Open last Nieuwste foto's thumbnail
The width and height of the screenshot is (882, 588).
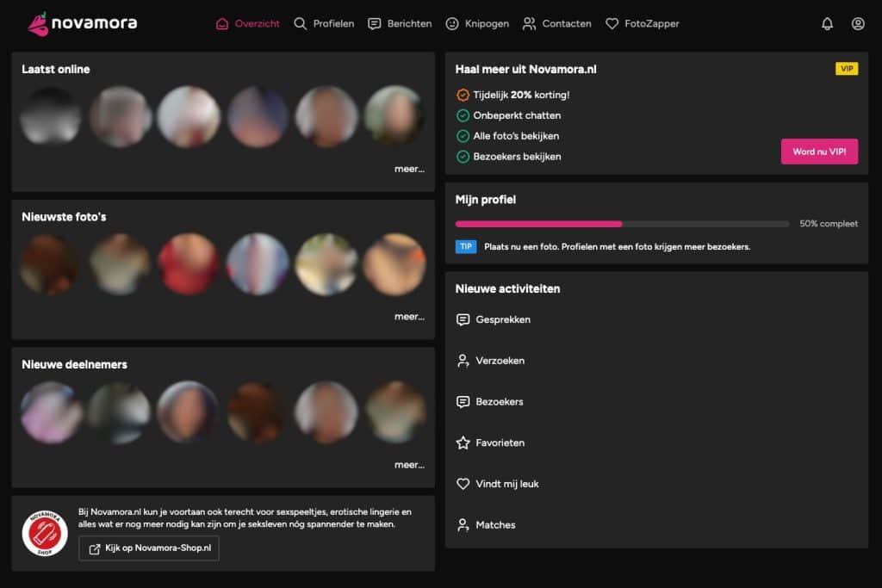[x=394, y=264]
